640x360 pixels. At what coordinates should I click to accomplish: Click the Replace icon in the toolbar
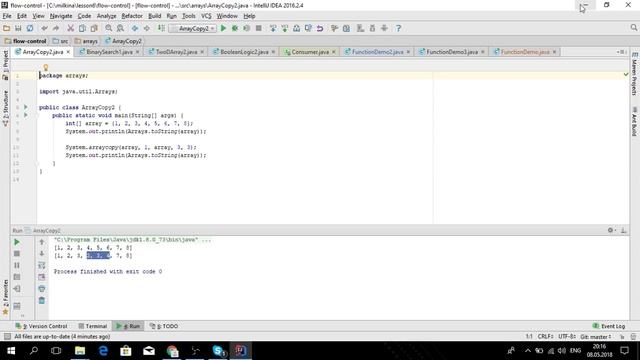(x=120, y=28)
